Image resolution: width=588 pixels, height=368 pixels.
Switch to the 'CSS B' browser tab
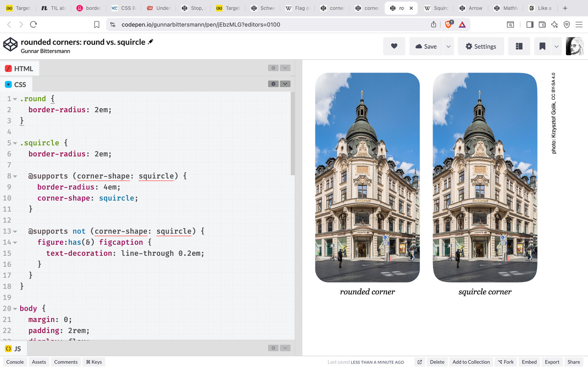pos(123,8)
